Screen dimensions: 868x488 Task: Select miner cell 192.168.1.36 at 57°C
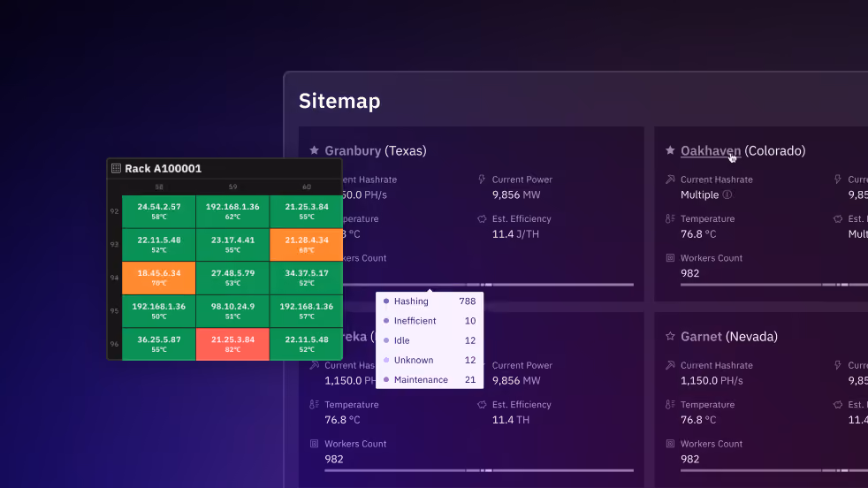(306, 311)
